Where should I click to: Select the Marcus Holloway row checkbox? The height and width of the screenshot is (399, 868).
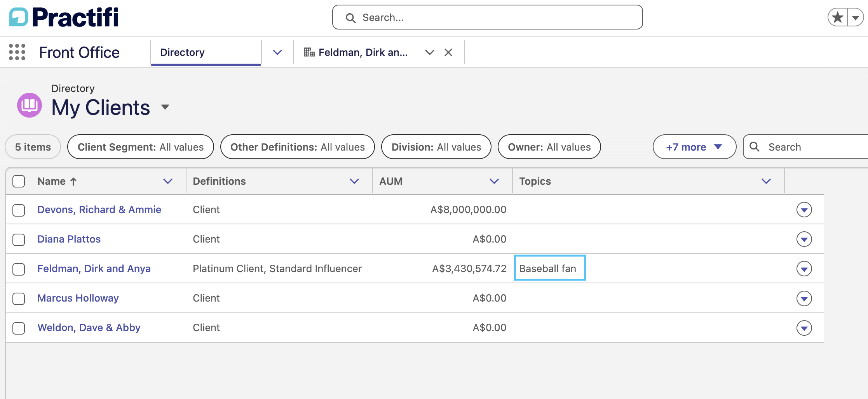point(19,298)
